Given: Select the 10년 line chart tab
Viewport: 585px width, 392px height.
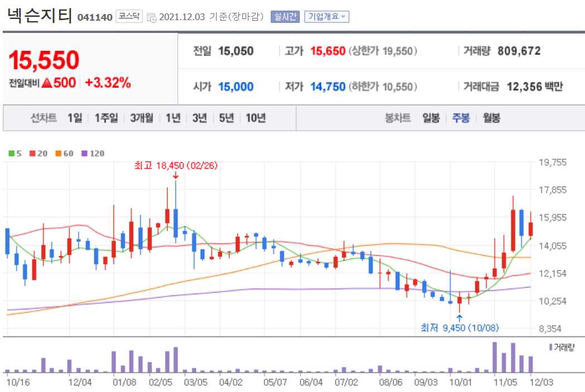Looking at the screenshot, I should point(256,118).
